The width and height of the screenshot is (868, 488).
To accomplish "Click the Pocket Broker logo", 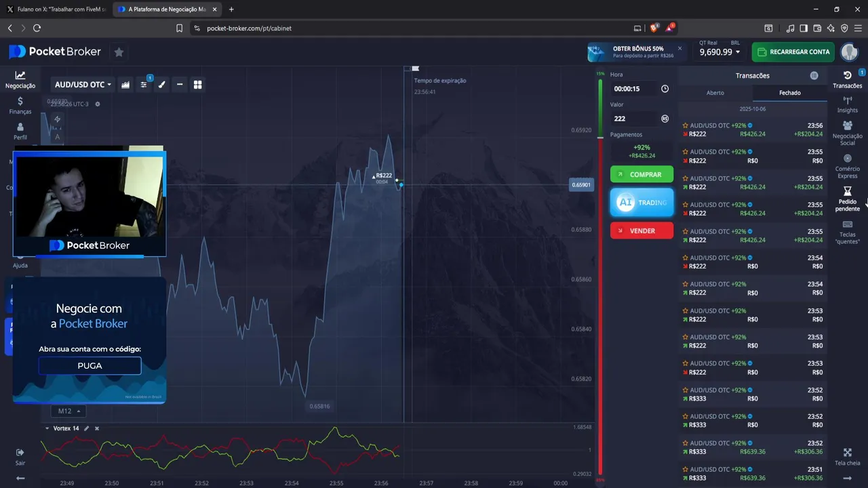I will click(55, 52).
